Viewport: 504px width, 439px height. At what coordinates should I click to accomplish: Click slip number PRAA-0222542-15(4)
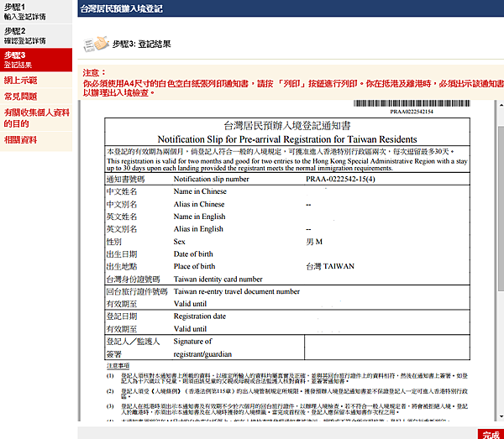point(340,179)
